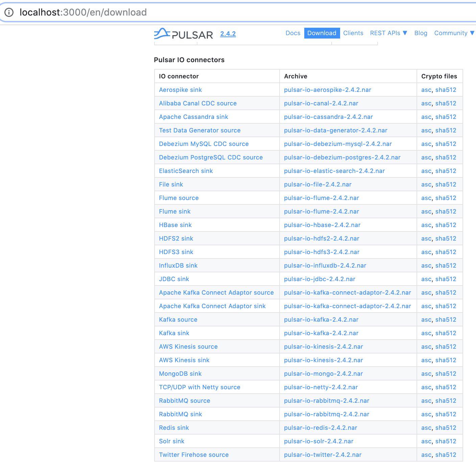Download pulsar-io-aerospike-2.4.2.nar
476x467 pixels.
click(328, 90)
